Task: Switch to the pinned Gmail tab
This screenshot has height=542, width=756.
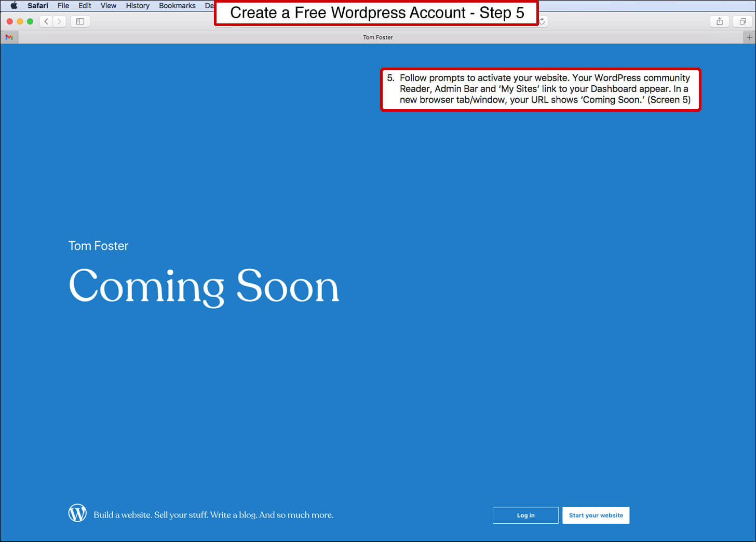Action: click(9, 37)
